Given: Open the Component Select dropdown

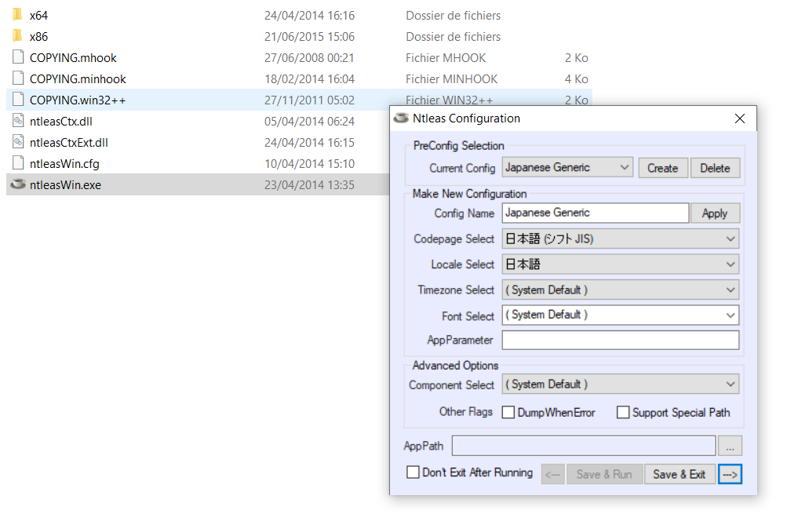Looking at the screenshot, I should 621,384.
